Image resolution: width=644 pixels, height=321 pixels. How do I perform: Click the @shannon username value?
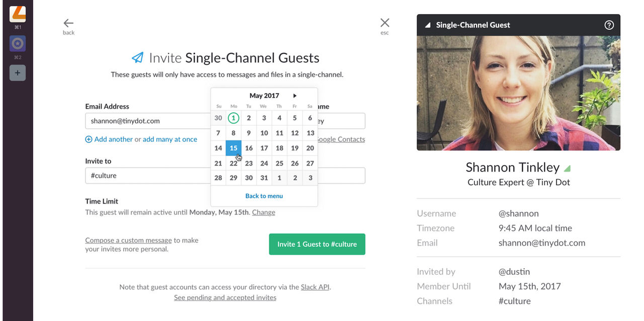click(518, 213)
